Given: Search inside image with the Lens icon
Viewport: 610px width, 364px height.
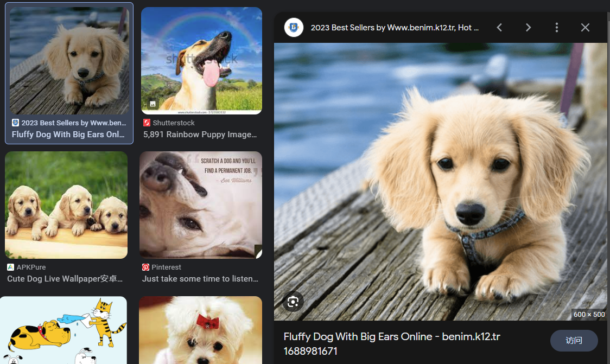Looking at the screenshot, I should pos(293,302).
